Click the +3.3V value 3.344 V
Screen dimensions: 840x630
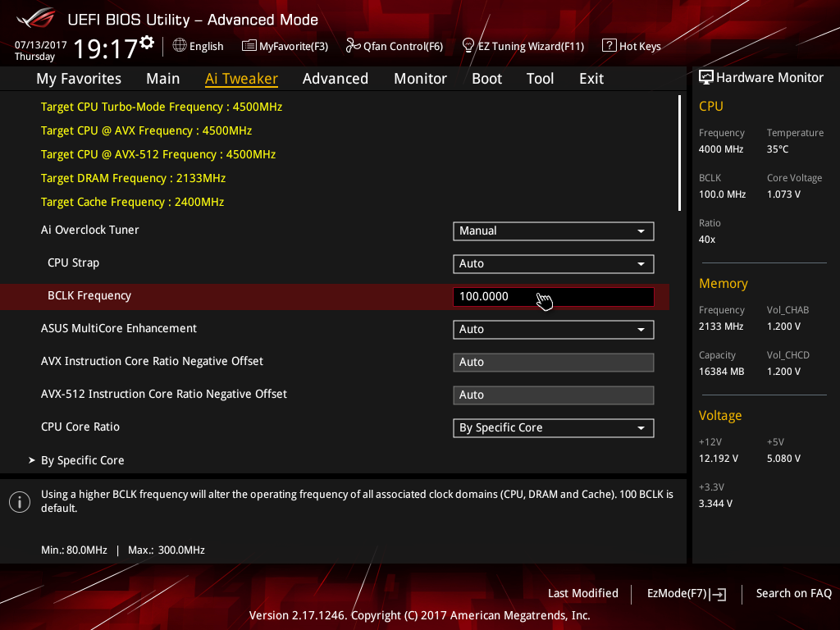tap(715, 503)
